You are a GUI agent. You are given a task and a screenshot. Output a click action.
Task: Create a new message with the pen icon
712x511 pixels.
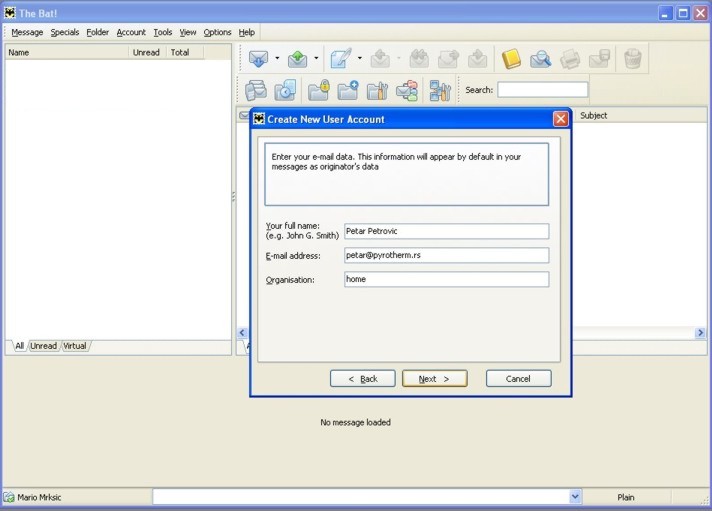(341, 59)
